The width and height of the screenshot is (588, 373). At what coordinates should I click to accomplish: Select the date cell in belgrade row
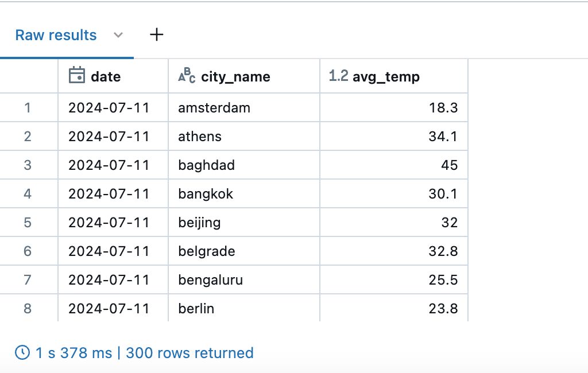pos(113,251)
